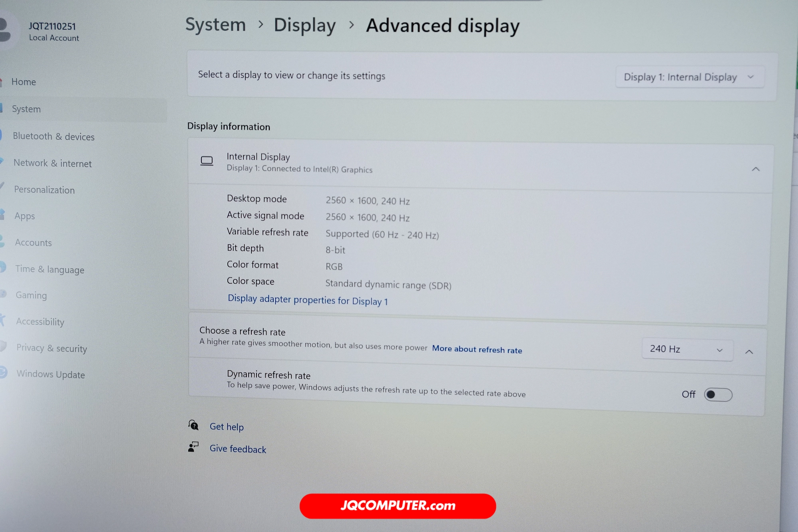This screenshot has width=798, height=532.
Task: Open Privacy & security settings
Action: click(51, 348)
